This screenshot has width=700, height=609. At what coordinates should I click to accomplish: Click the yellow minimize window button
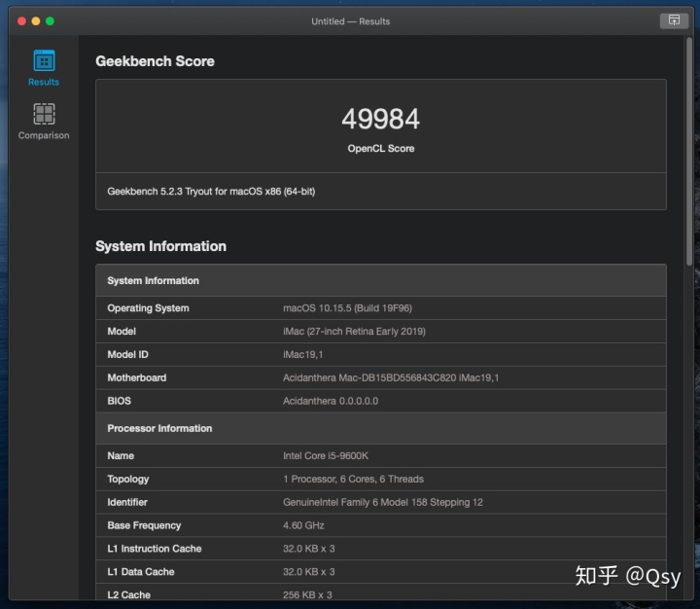pos(36,21)
